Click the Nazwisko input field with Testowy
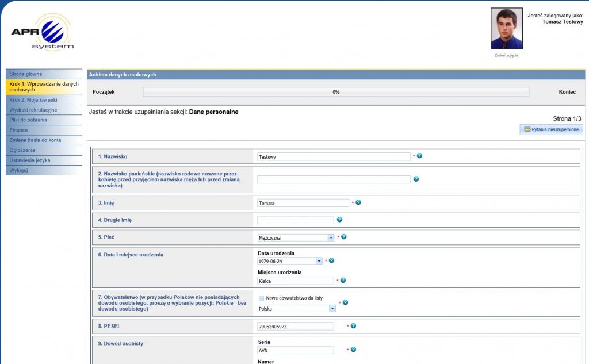 334,156
